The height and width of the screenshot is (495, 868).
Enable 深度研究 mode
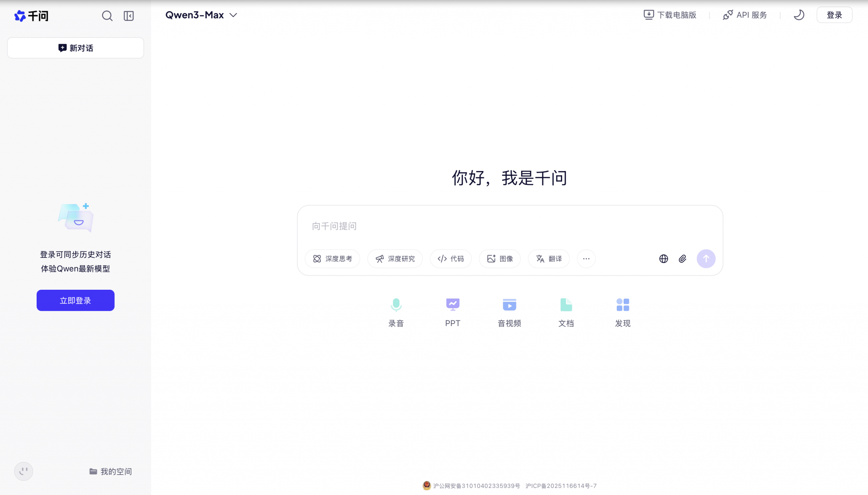pyautogui.click(x=394, y=259)
